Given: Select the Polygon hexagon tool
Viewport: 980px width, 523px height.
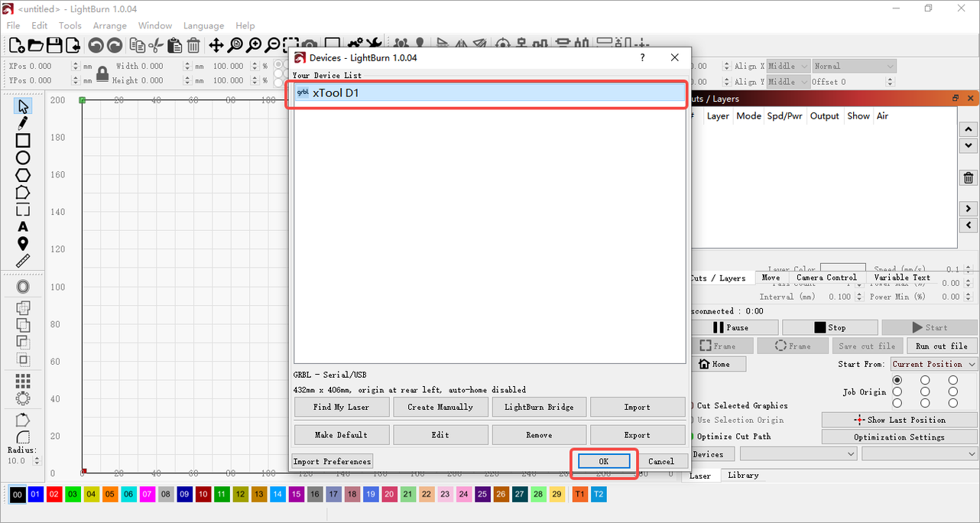Looking at the screenshot, I should pyautogui.click(x=23, y=175).
